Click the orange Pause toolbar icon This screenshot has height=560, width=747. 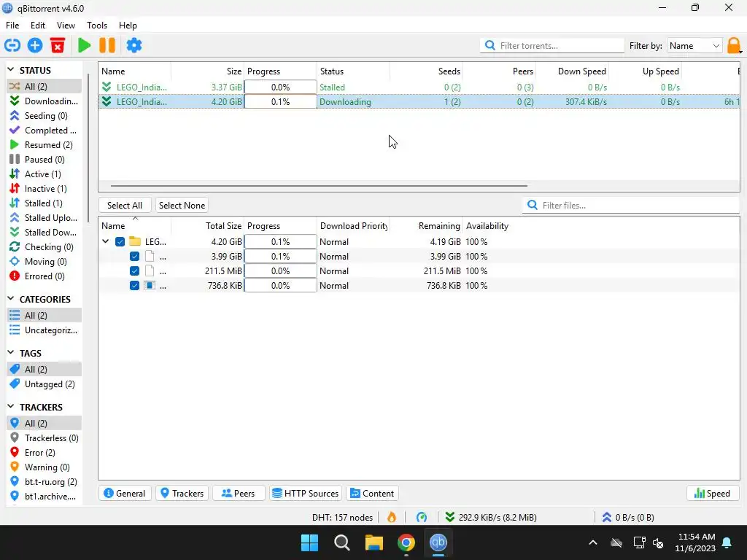point(107,46)
